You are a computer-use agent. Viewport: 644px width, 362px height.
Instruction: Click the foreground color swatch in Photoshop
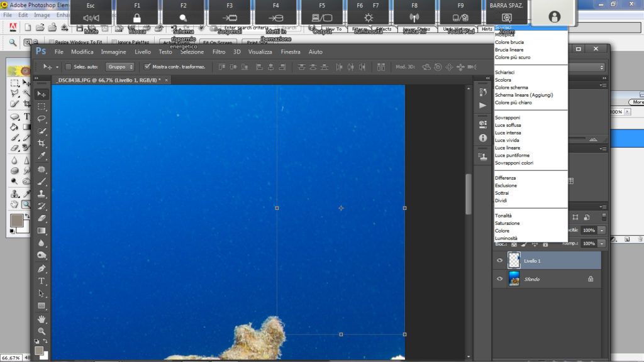39,350
